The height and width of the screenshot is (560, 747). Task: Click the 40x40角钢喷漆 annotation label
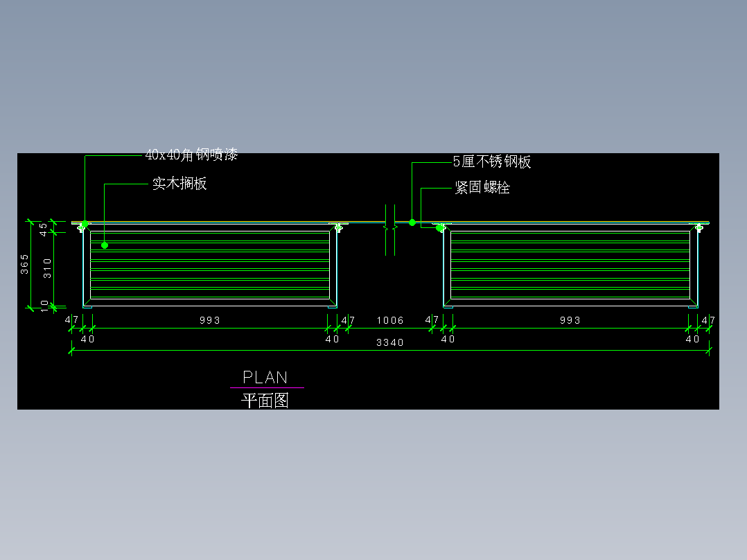pyautogui.click(x=191, y=155)
